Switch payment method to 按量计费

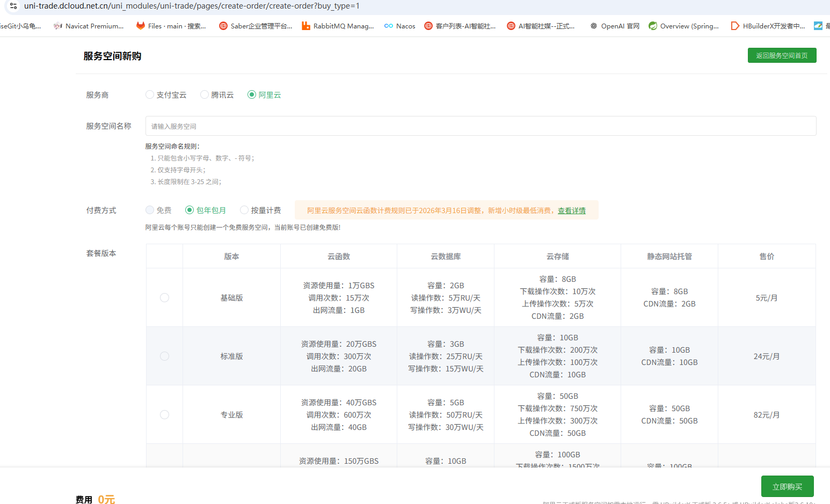click(x=244, y=210)
